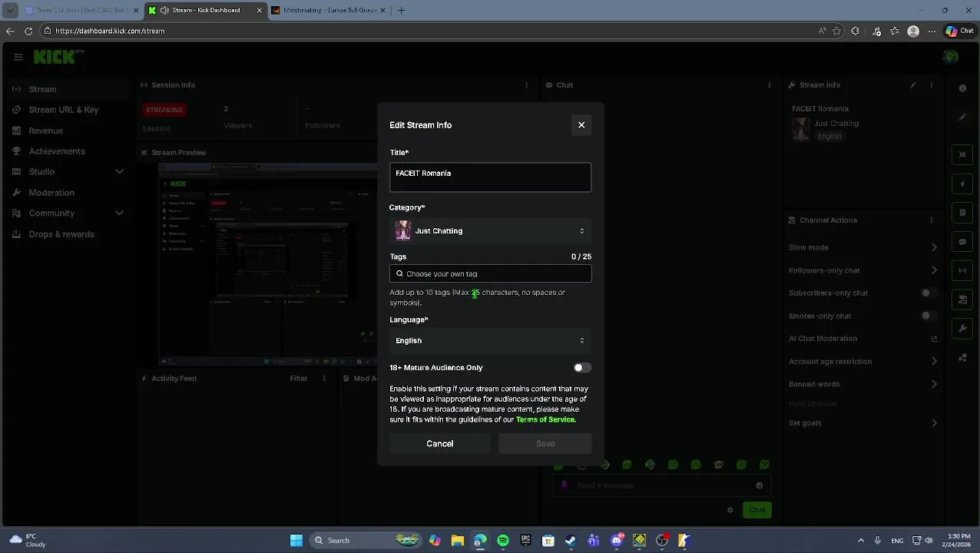Click the info icon in right toolbar
This screenshot has width=980, height=553.
click(962, 88)
